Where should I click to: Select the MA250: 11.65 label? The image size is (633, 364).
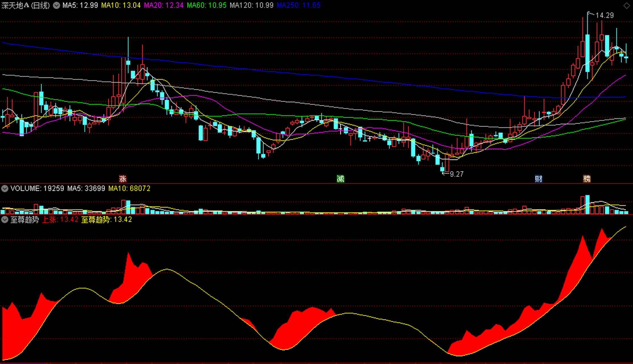click(x=299, y=5)
